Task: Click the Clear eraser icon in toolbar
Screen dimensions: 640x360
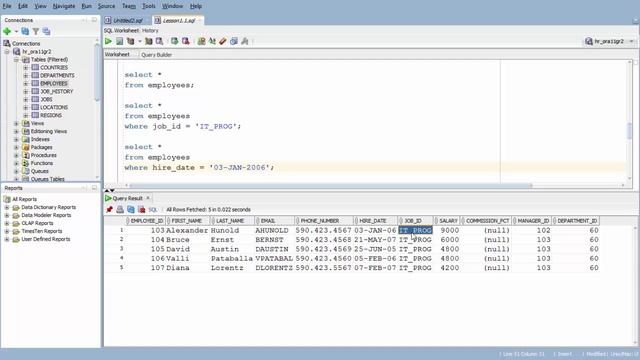Action: (x=223, y=41)
